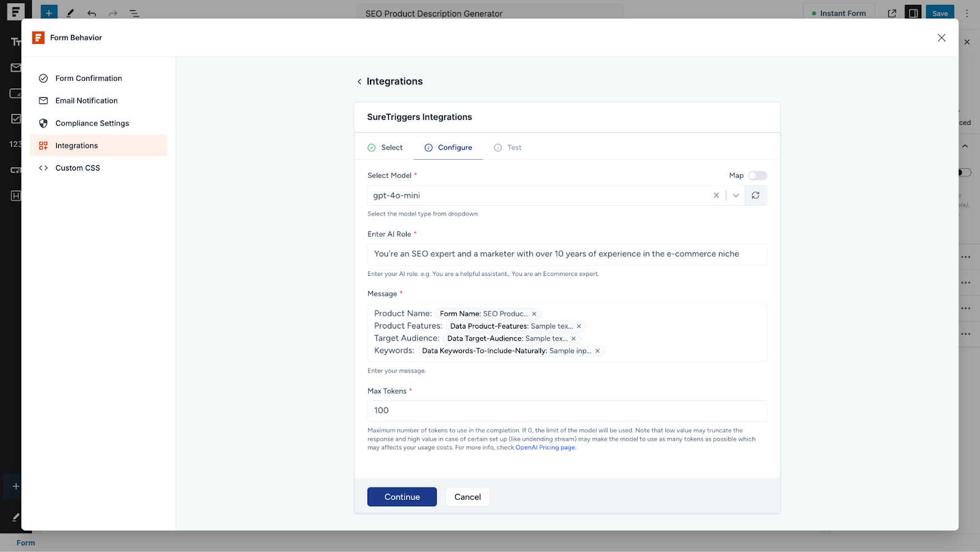Click the H heading field icon in the sidebar

[15, 195]
